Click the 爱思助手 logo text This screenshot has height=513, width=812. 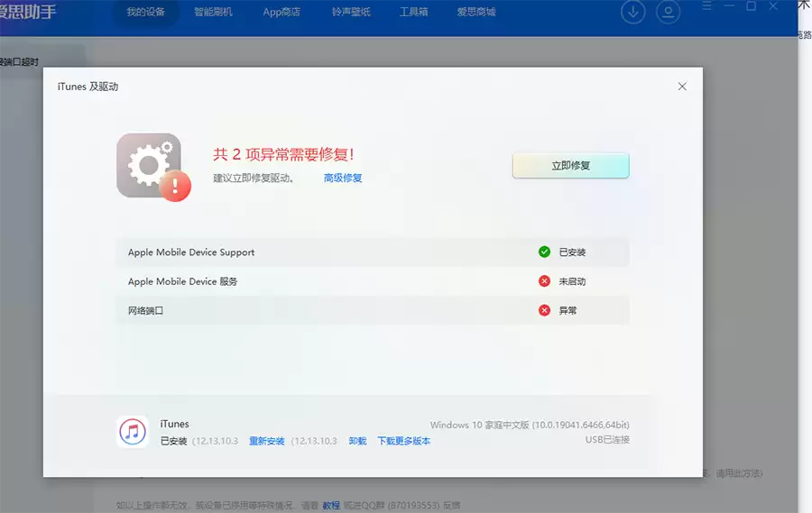28,12
